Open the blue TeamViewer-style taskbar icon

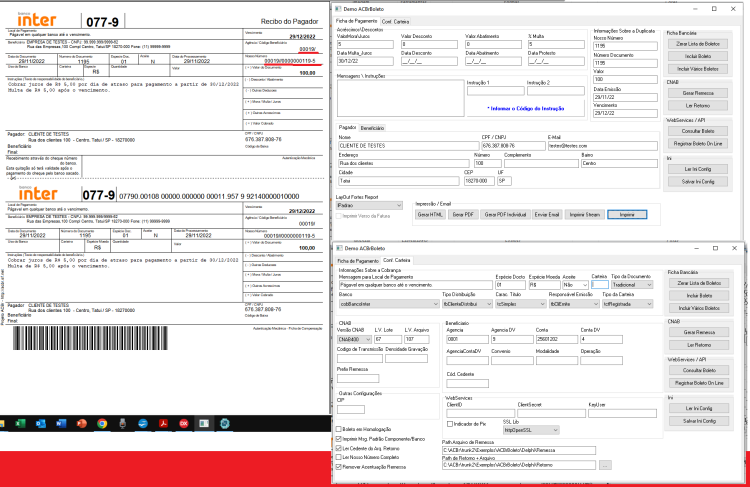143,423
